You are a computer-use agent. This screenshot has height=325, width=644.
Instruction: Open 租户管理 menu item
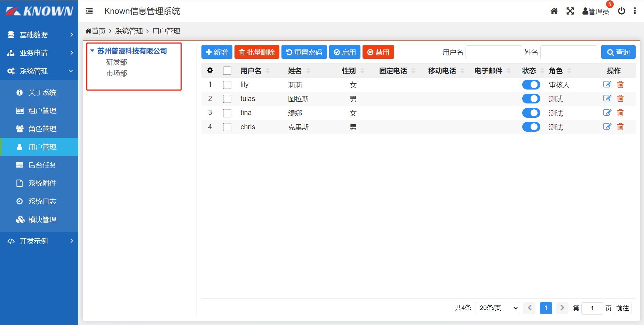coord(39,111)
